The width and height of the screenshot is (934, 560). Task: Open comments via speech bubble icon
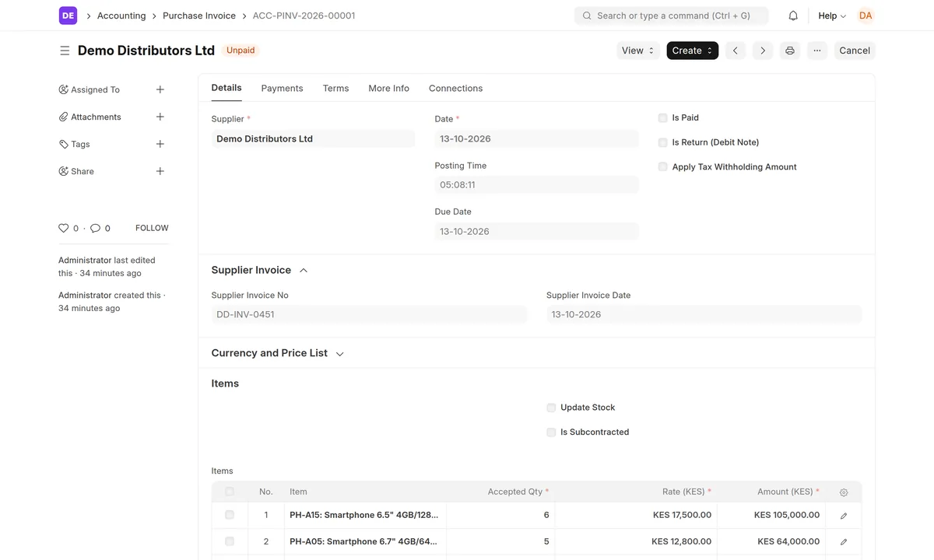(x=95, y=228)
